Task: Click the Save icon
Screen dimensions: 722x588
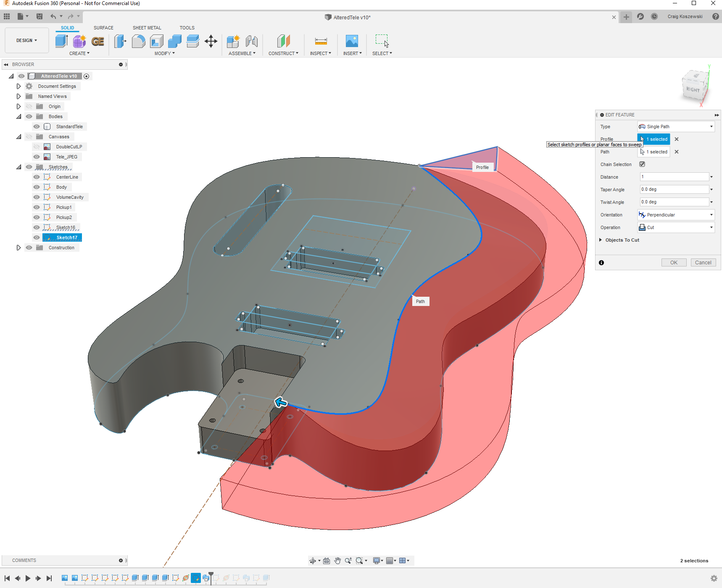Action: 40,16
